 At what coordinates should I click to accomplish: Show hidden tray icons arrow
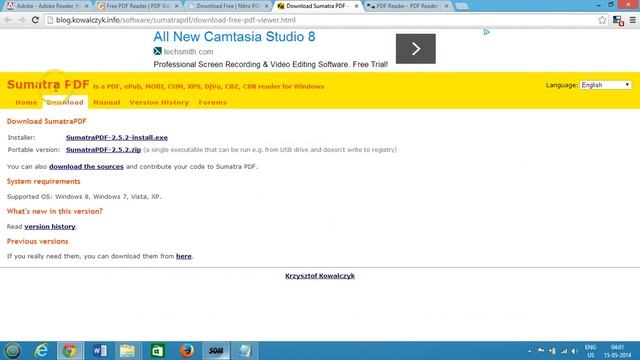pyautogui.click(x=529, y=351)
